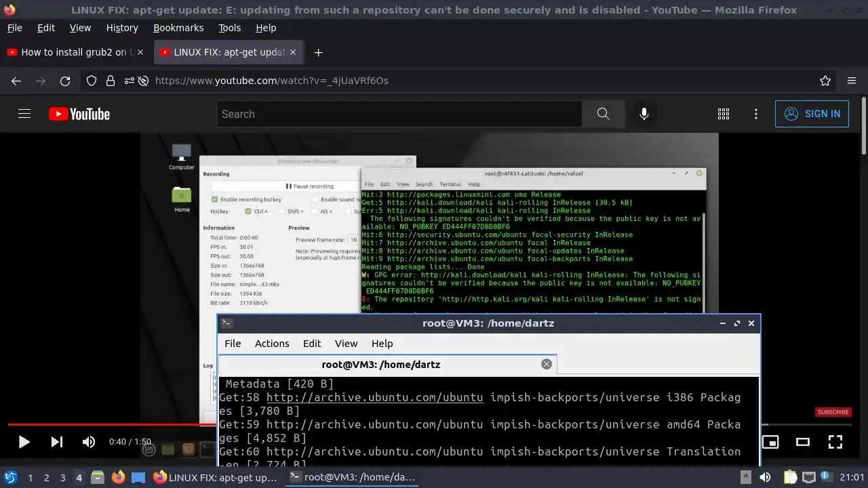The image size is (868, 488).
Task: Close the 'LINUX FIX: apt-get' tab
Action: [293, 52]
